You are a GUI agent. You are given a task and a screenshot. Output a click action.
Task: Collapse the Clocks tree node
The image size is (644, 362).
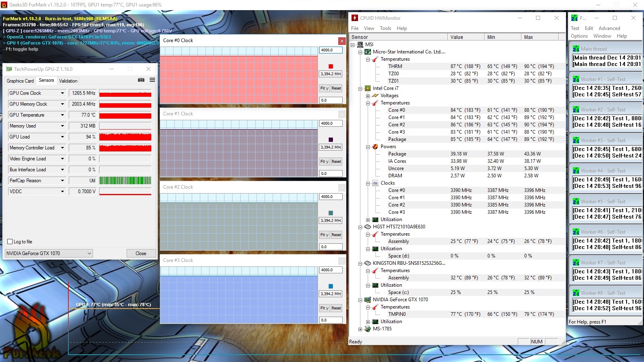pyautogui.click(x=368, y=183)
